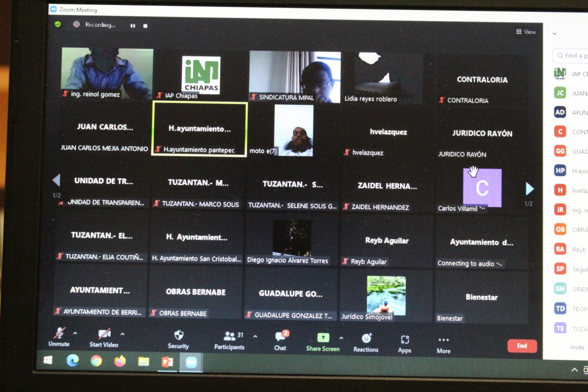Select JC avatar in participants list
This screenshot has width=588, height=392.
point(560,93)
